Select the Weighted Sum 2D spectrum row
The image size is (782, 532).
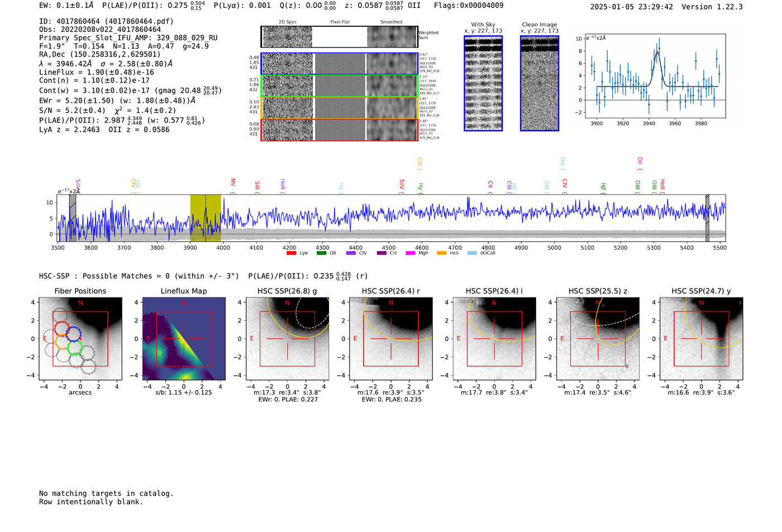[x=339, y=37]
